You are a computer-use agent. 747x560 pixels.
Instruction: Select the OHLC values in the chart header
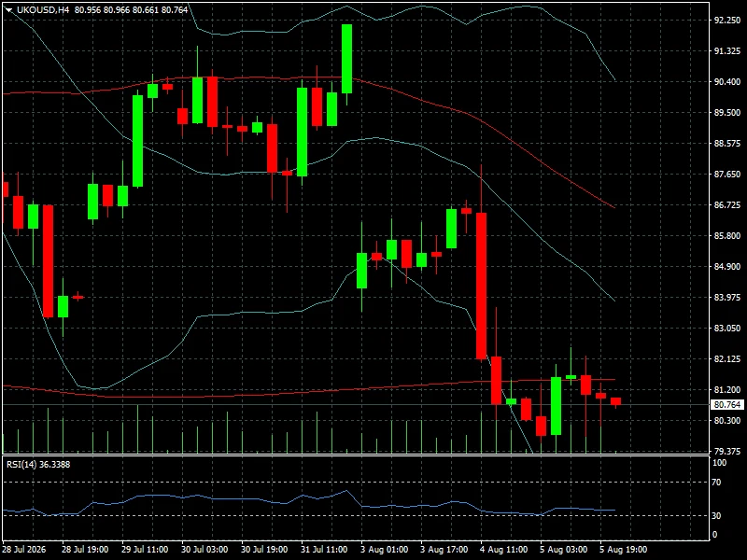[x=131, y=9]
